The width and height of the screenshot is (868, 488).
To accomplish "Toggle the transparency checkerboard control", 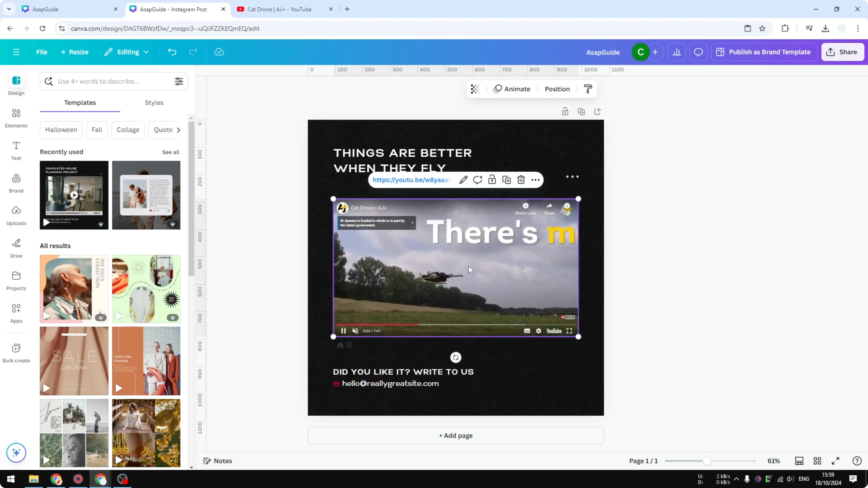I will click(x=475, y=89).
